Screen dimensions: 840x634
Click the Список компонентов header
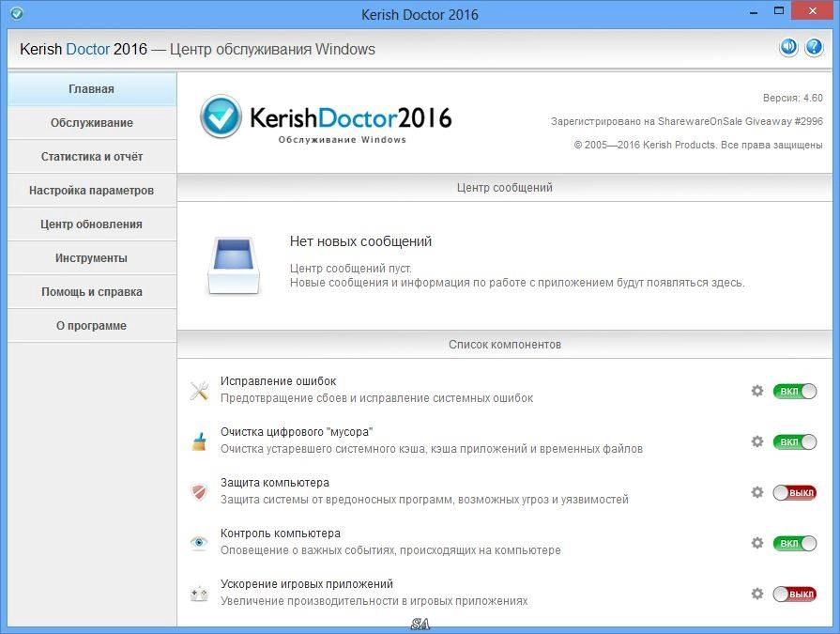tap(505, 345)
